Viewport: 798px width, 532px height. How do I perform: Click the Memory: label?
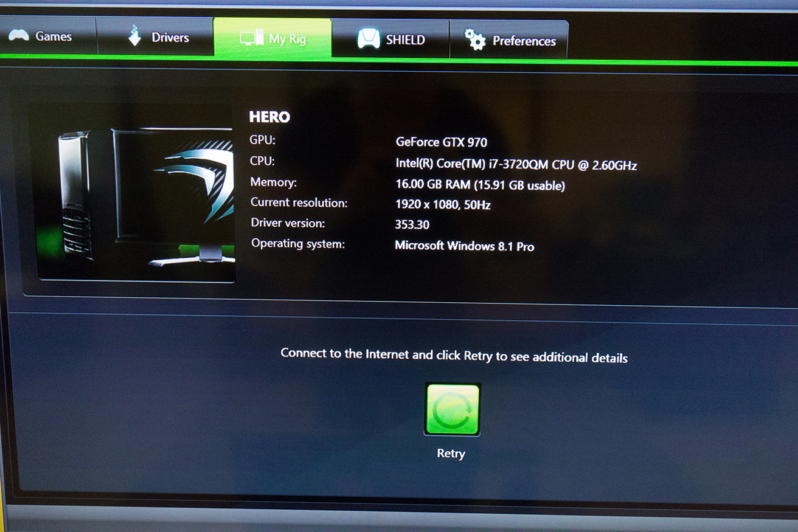[x=274, y=182]
